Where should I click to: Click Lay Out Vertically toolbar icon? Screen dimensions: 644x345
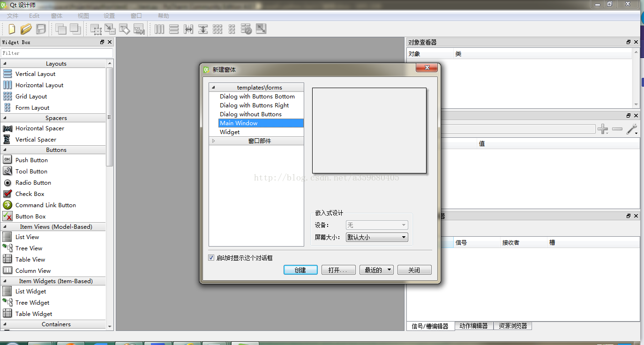coord(174,29)
